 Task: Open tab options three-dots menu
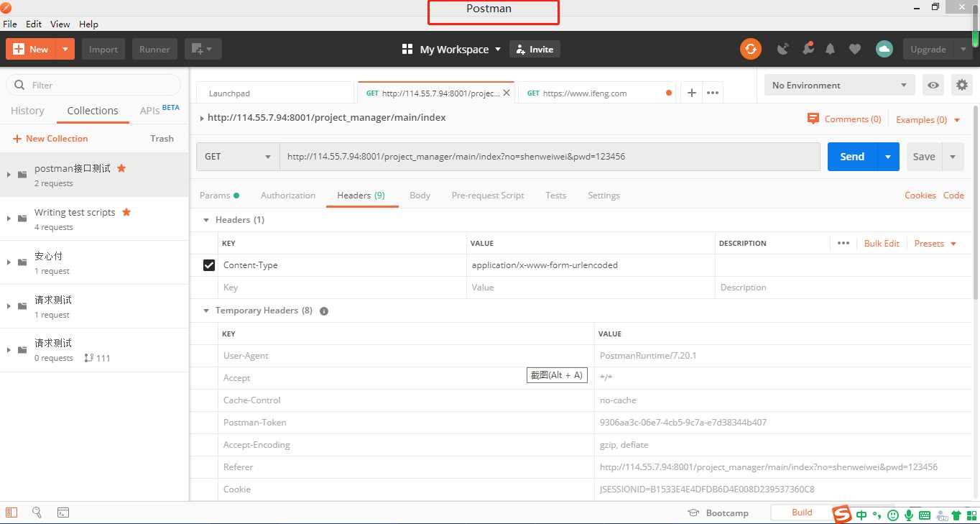(x=713, y=93)
